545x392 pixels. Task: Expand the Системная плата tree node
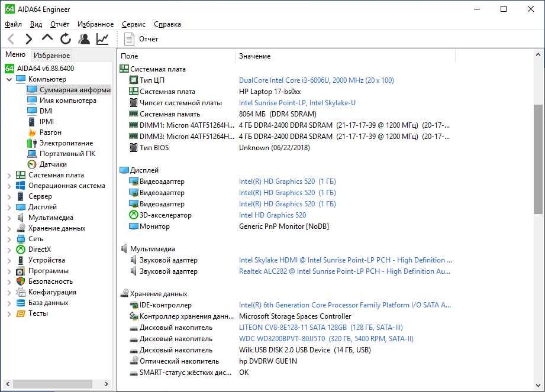pyautogui.click(x=9, y=176)
